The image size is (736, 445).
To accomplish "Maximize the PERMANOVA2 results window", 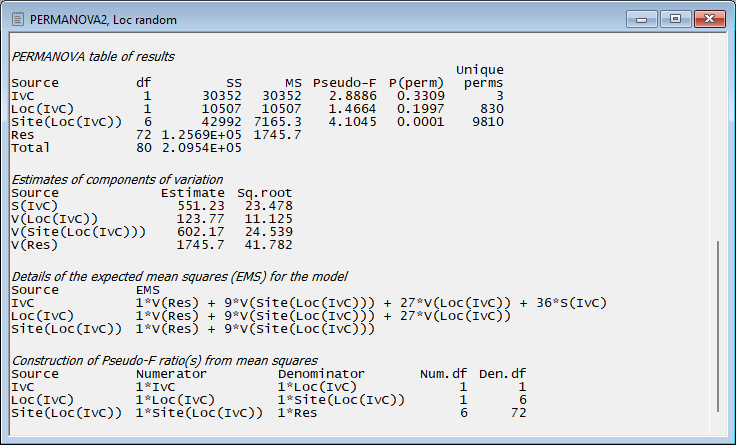I will point(675,18).
